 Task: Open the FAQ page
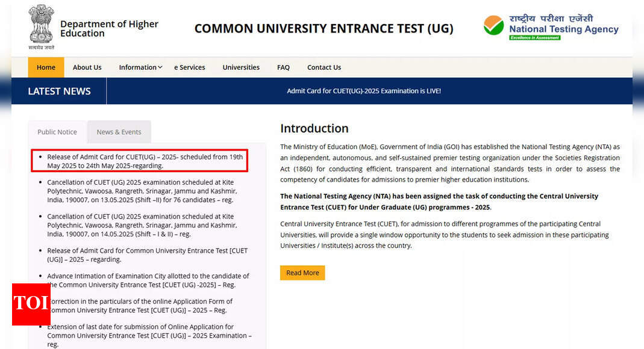pyautogui.click(x=283, y=67)
